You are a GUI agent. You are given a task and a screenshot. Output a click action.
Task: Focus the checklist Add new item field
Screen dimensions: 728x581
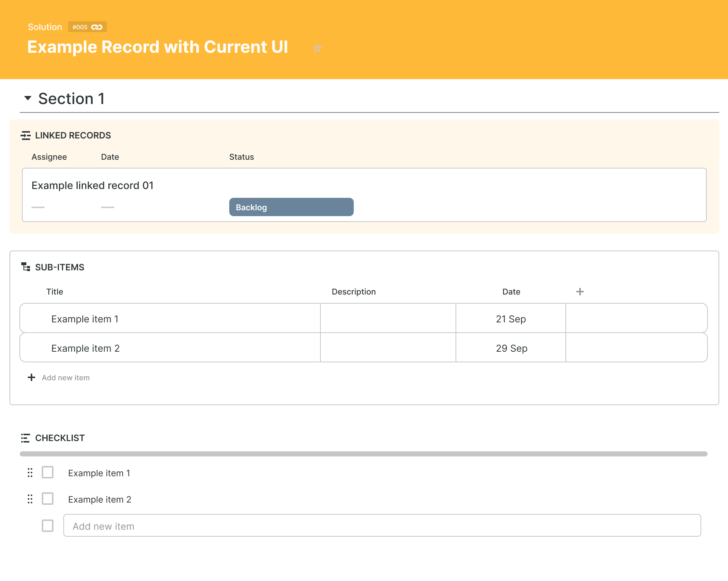click(x=382, y=526)
